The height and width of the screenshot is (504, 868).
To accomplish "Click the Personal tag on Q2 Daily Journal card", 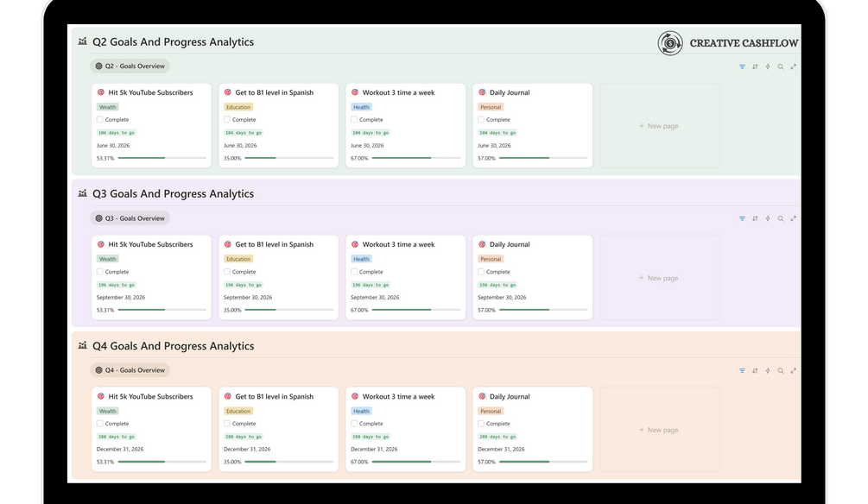I will (x=491, y=107).
